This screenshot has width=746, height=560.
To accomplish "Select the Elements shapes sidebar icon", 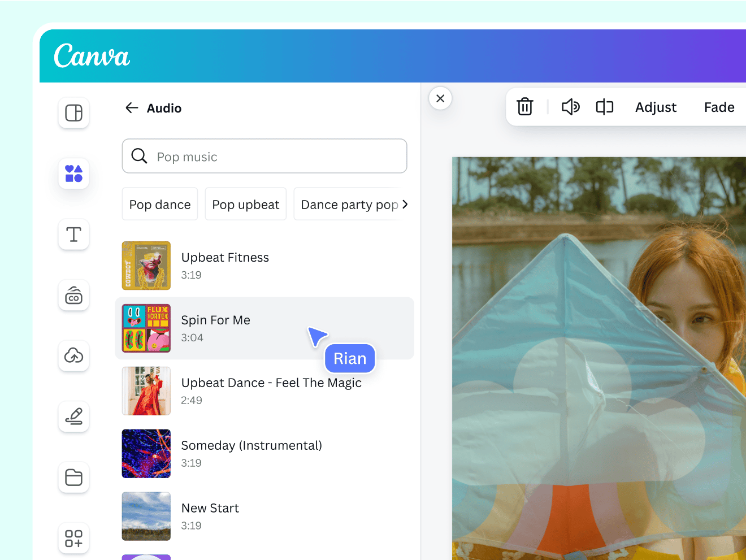I will click(73, 173).
